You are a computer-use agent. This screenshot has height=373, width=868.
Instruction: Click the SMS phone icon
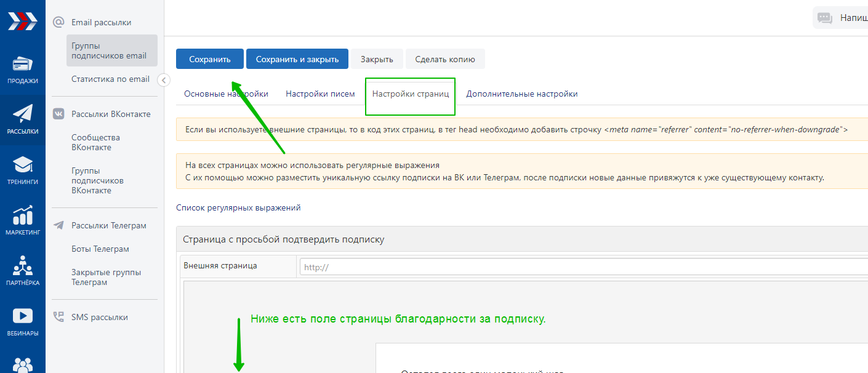(58, 317)
